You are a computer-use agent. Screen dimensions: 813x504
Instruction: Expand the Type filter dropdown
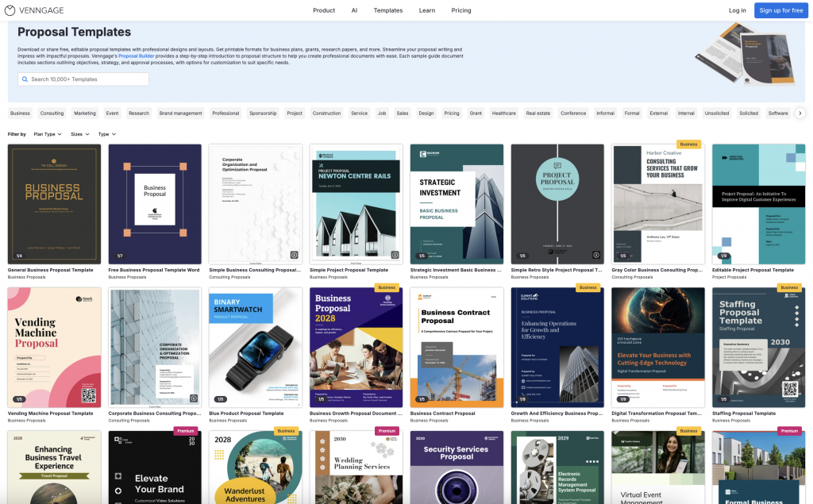pyautogui.click(x=106, y=134)
